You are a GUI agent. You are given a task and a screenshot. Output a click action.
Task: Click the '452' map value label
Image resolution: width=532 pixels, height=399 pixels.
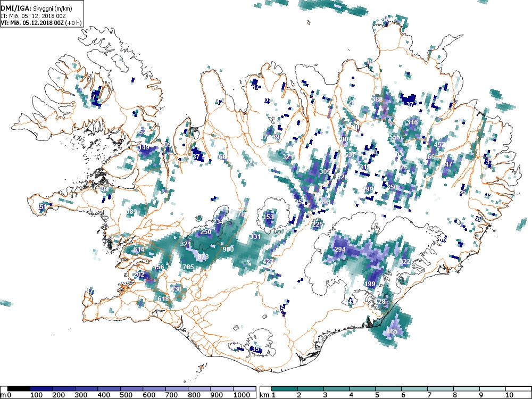coord(440,144)
